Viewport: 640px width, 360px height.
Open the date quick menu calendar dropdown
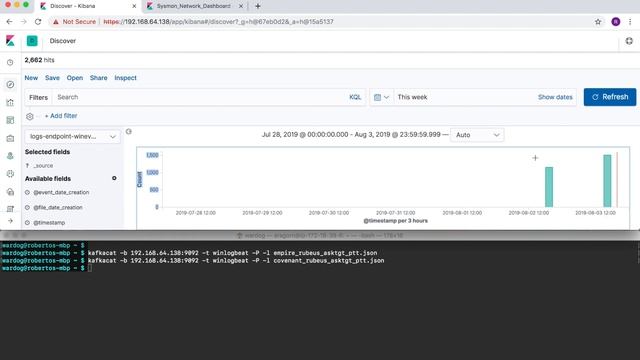pyautogui.click(x=382, y=97)
